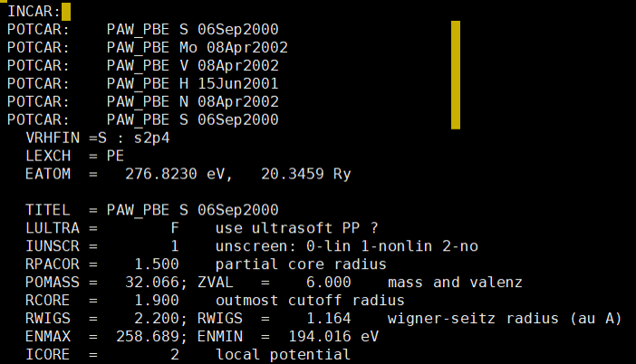Click the yellow cursor block after INCAR:
The height and width of the screenshot is (364, 636).
[66, 12]
